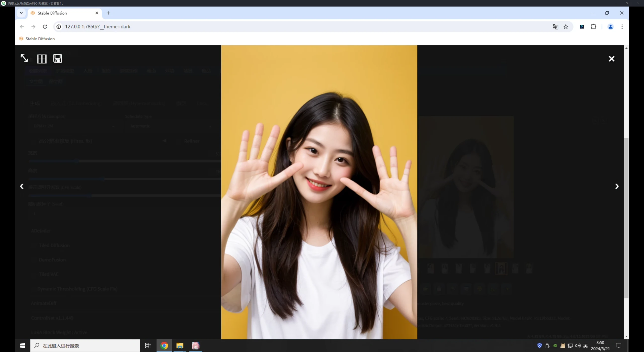Open Task View on the taskbar
Screen dimensions: 644x352
tap(148, 346)
